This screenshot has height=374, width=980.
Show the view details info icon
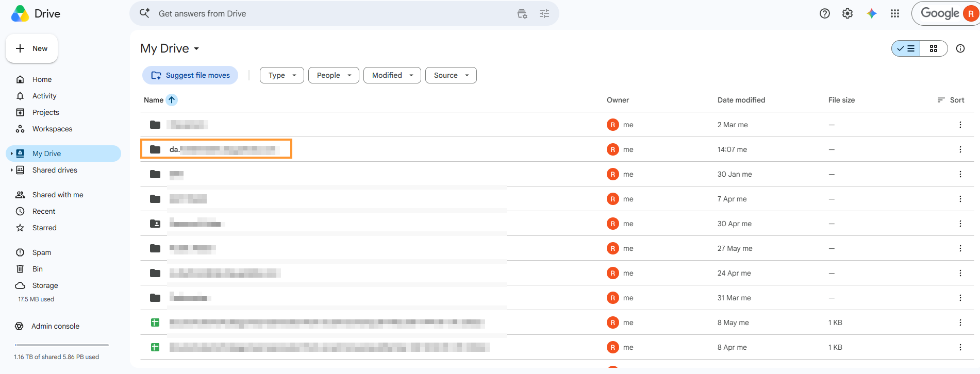(960, 48)
